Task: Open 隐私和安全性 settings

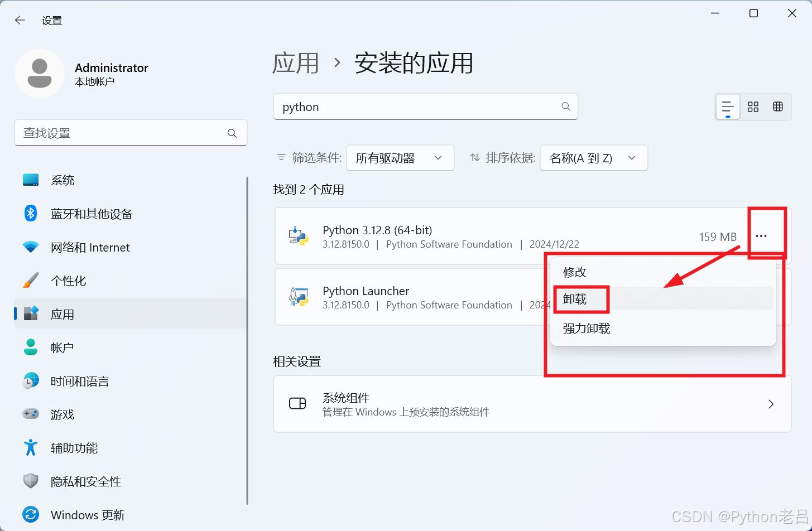Action: 131,481
